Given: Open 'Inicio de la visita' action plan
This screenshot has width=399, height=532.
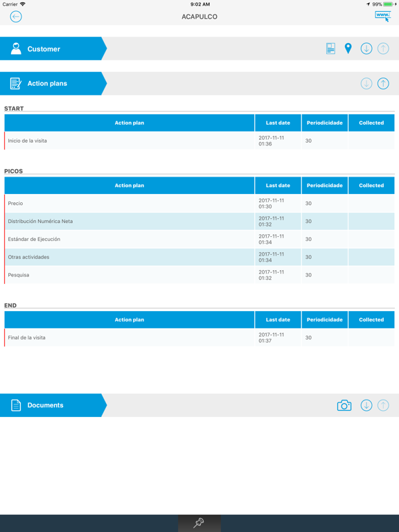Looking at the screenshot, I should pos(199,141).
